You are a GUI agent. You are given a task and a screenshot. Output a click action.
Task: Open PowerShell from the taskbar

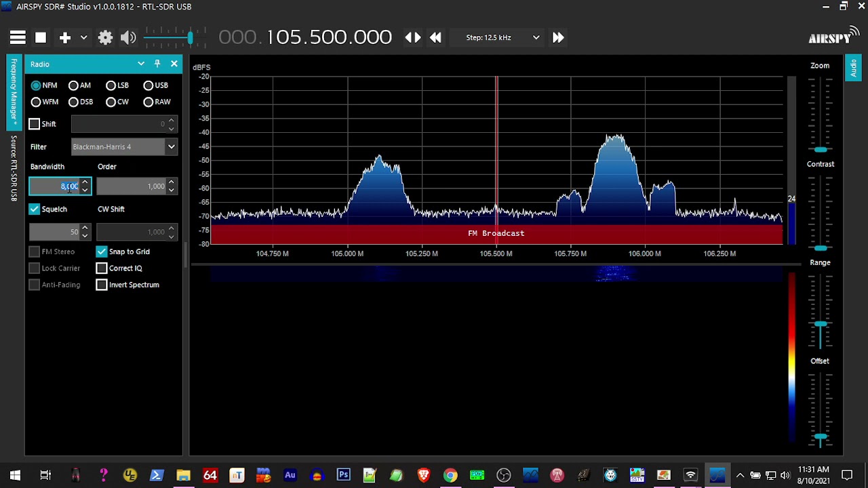pyautogui.click(x=157, y=475)
